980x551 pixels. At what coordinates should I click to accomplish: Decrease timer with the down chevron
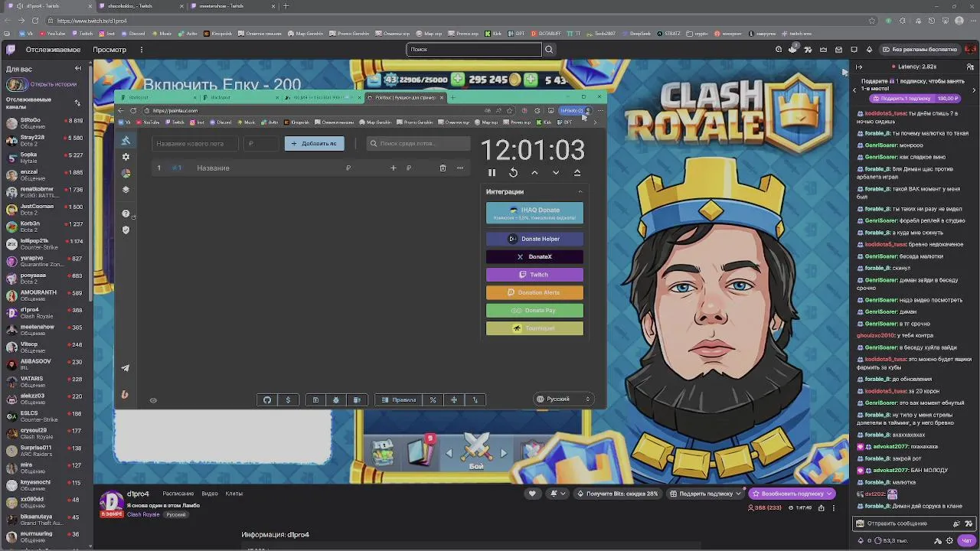point(556,173)
